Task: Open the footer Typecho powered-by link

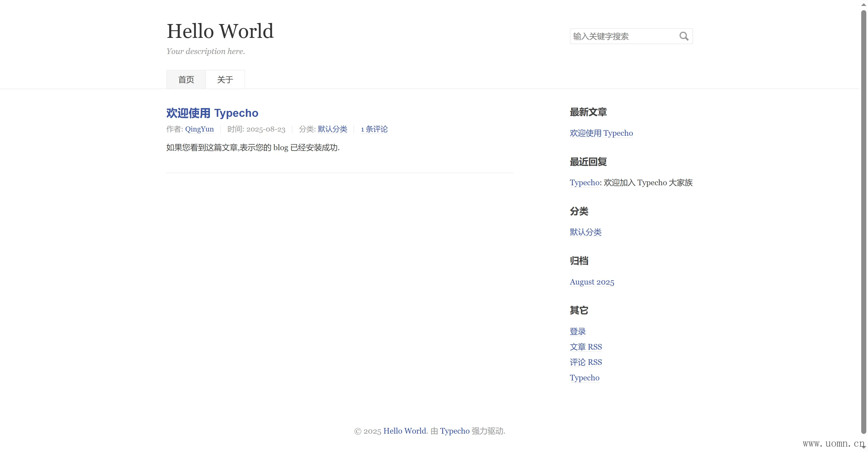Action: tap(455, 431)
